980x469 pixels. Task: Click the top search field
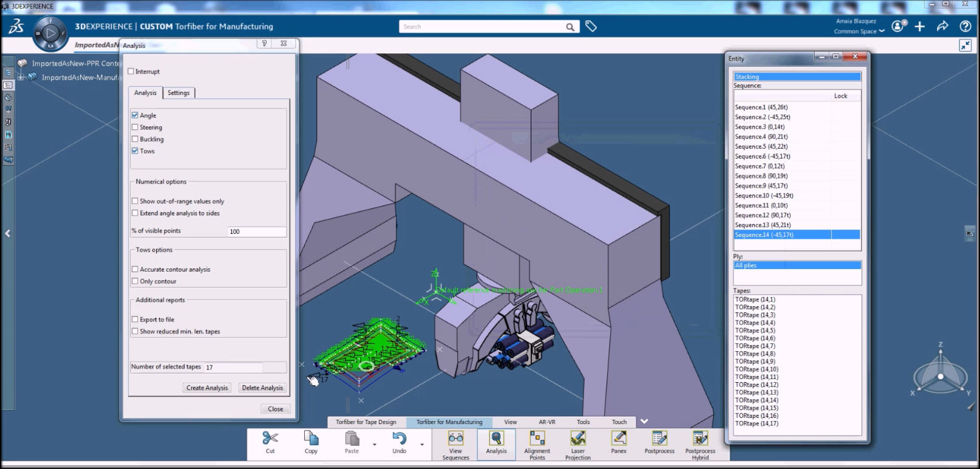click(x=482, y=27)
